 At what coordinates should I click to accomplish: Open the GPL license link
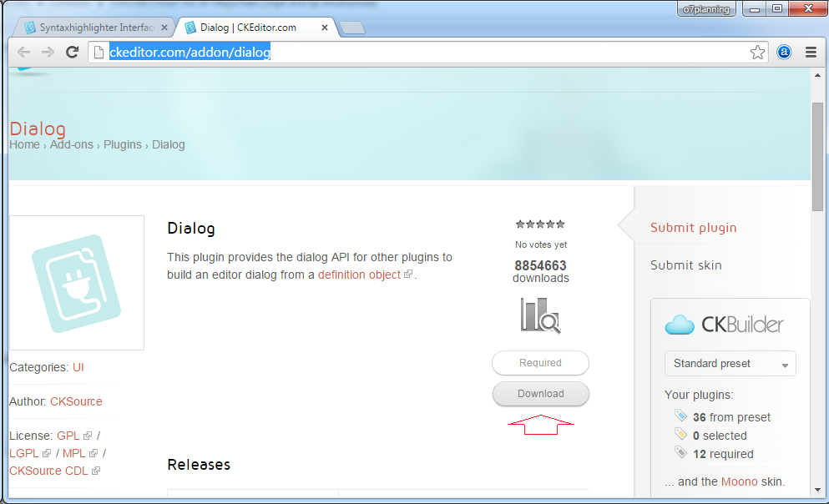coord(68,436)
